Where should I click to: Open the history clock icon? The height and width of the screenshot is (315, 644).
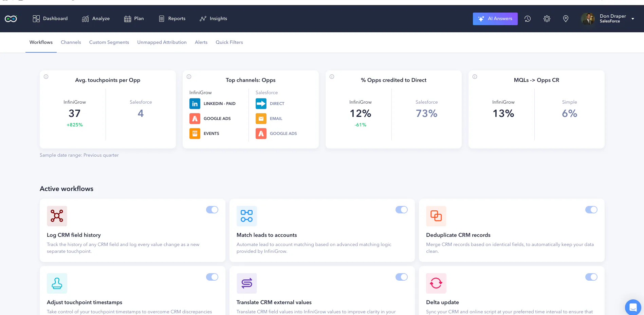[x=528, y=19]
